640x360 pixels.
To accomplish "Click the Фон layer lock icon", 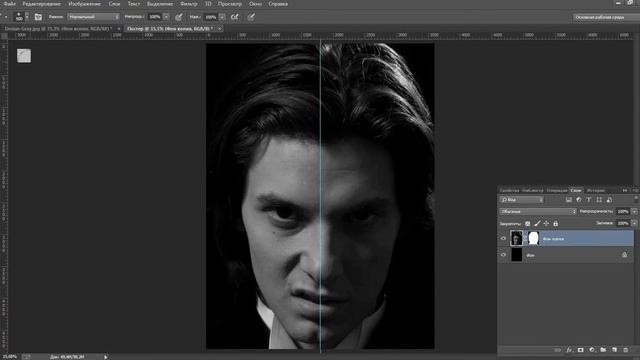I will click(x=624, y=255).
